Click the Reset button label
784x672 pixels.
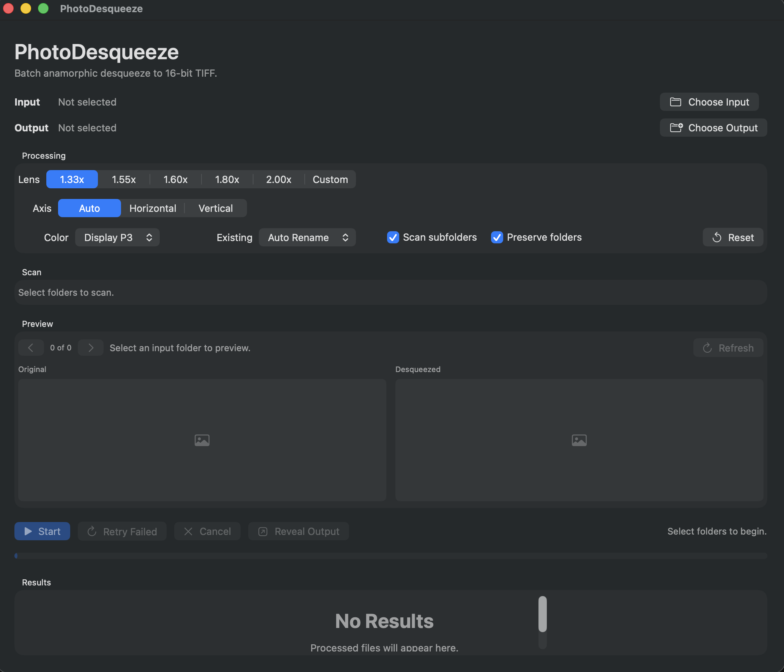coord(741,238)
